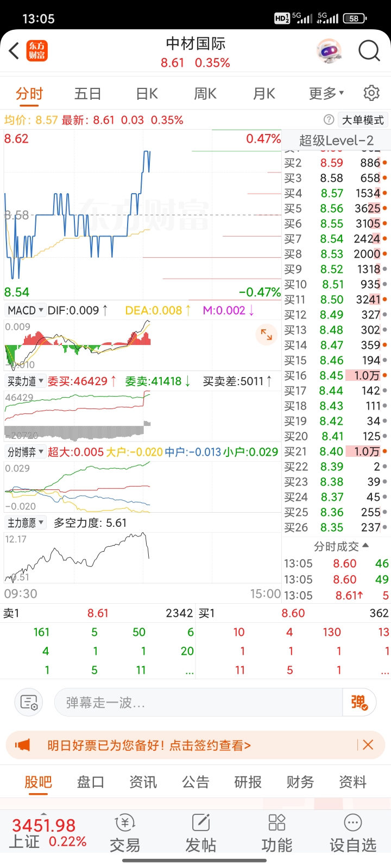Switch to 月K tab
The width and height of the screenshot is (391, 868).
pyautogui.click(x=264, y=94)
